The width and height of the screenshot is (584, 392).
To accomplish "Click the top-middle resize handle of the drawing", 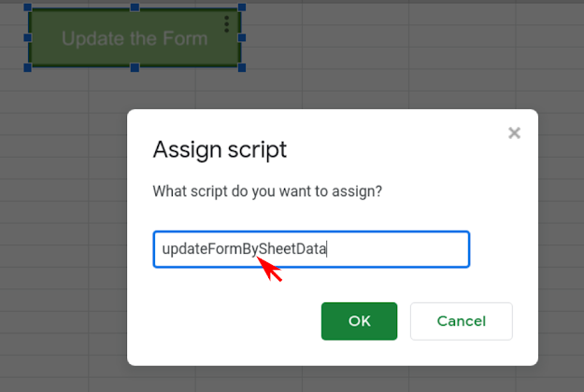I will click(135, 7).
